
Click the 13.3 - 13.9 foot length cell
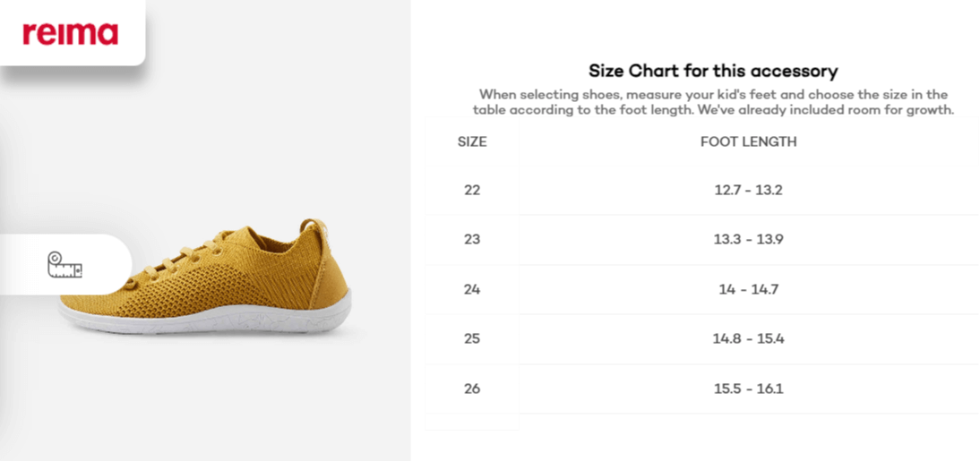748,239
